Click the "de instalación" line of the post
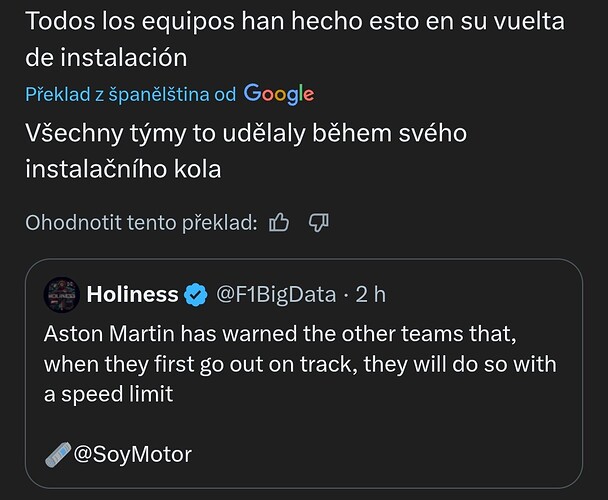Screen dimensions: 608x500 coord(105,56)
